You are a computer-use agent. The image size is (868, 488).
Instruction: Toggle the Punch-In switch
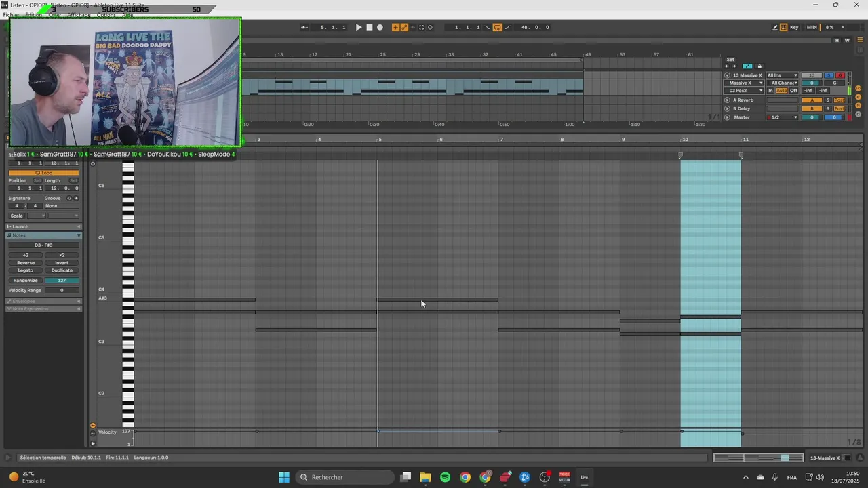(x=487, y=27)
